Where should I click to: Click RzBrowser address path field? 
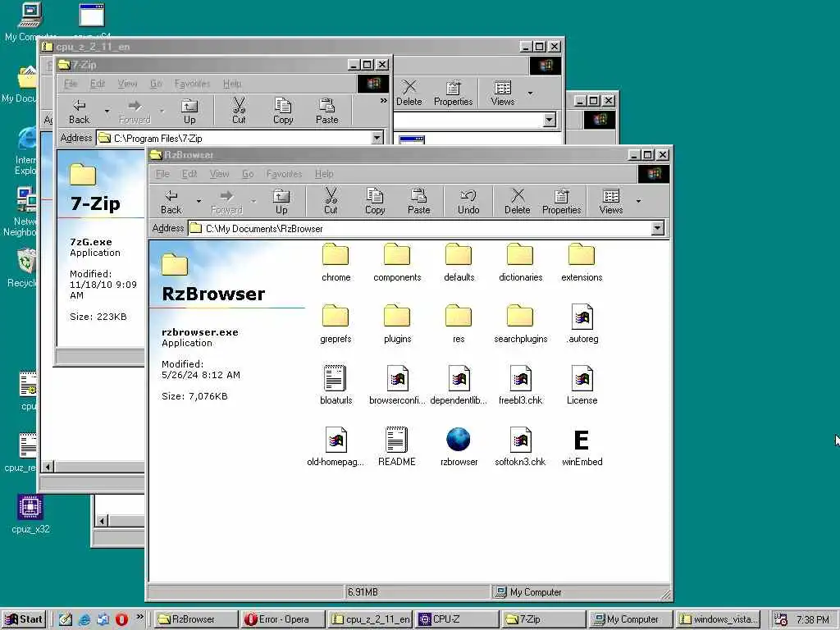coord(419,228)
